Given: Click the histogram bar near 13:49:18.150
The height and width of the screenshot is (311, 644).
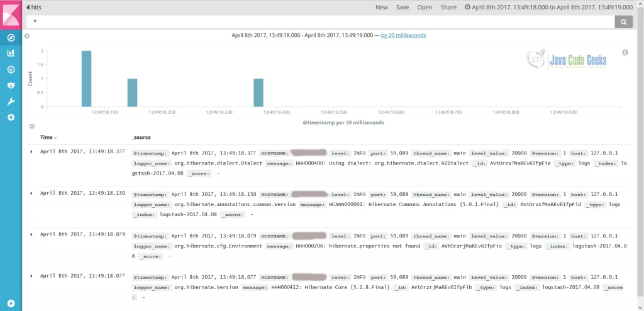Looking at the screenshot, I should (132, 93).
